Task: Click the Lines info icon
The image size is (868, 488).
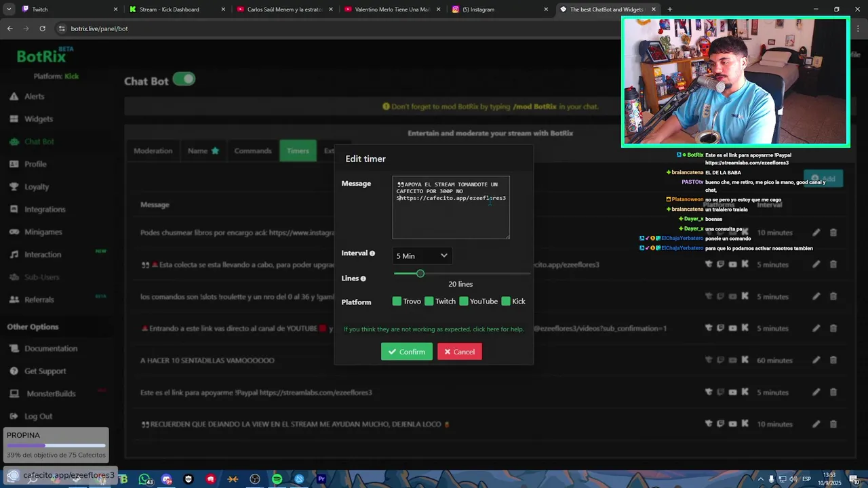Action: 363,279
